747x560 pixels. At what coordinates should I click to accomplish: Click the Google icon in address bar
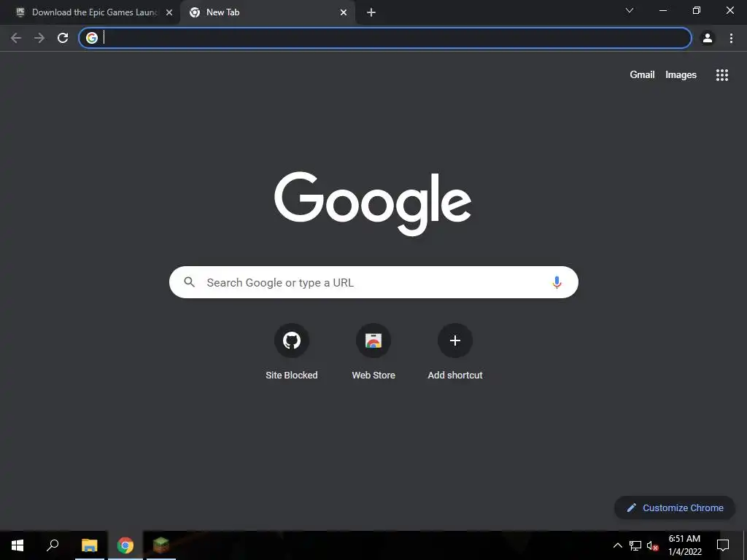(x=92, y=38)
